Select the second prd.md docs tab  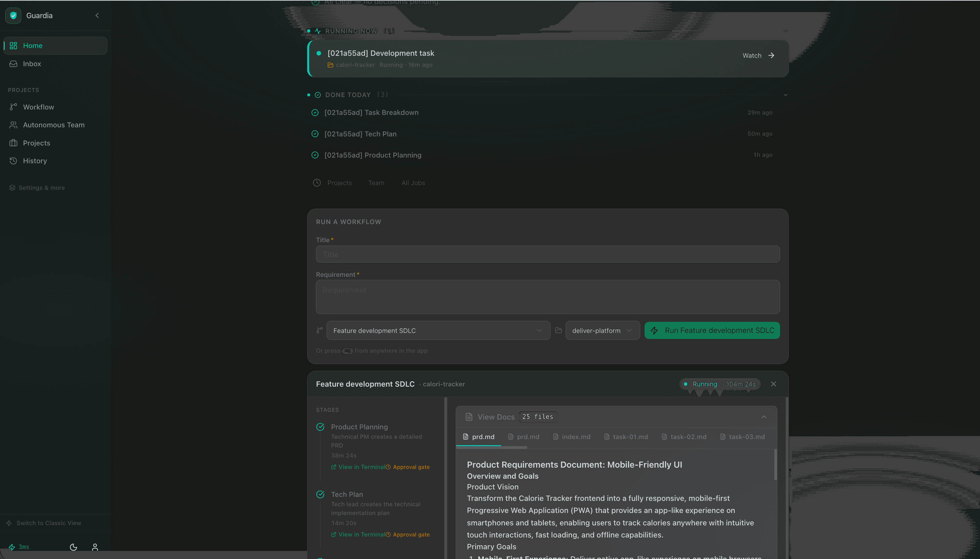coord(523,437)
